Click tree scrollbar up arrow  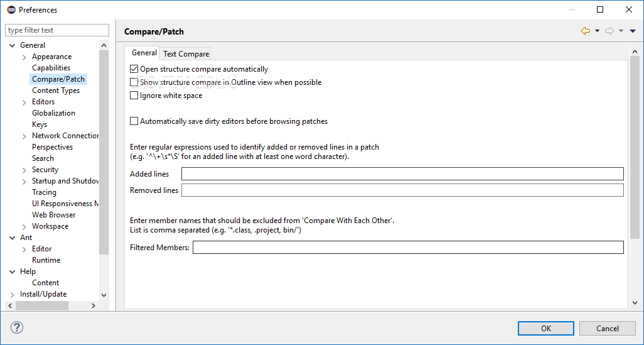point(104,45)
